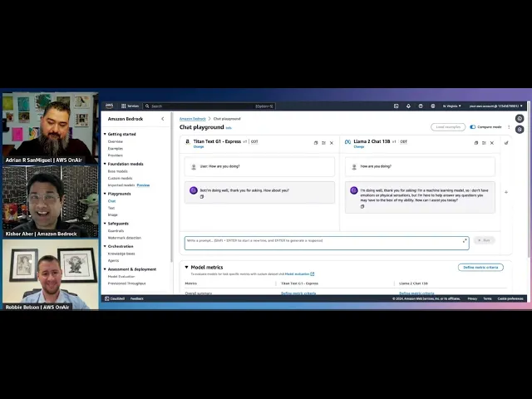Focus the AWS console search field

(x=209, y=106)
